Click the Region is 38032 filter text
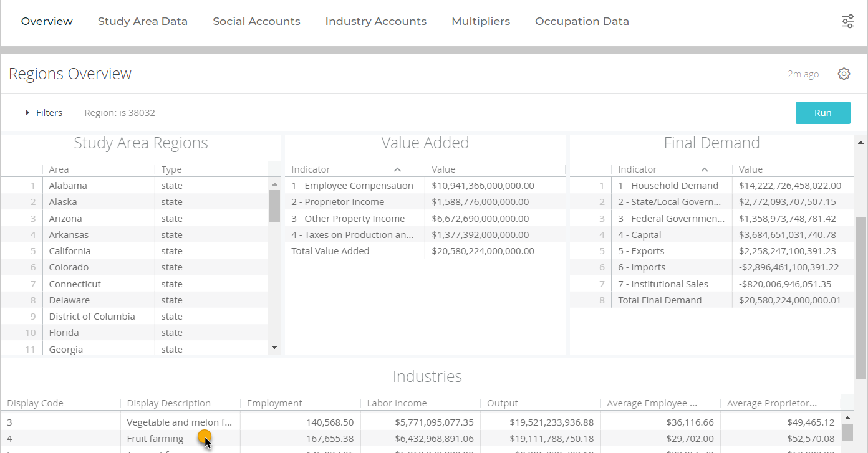Viewport: 868px width, 453px height. (120, 113)
